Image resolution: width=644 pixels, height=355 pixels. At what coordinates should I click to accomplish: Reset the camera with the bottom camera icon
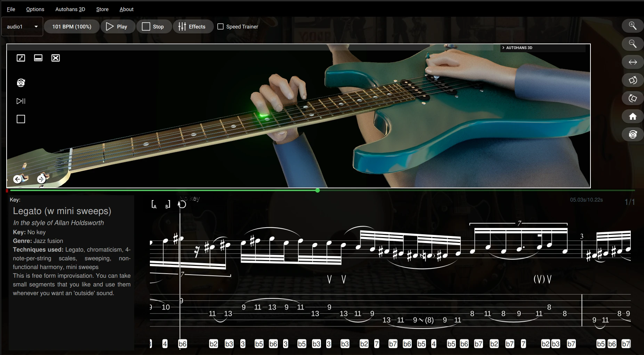click(633, 134)
